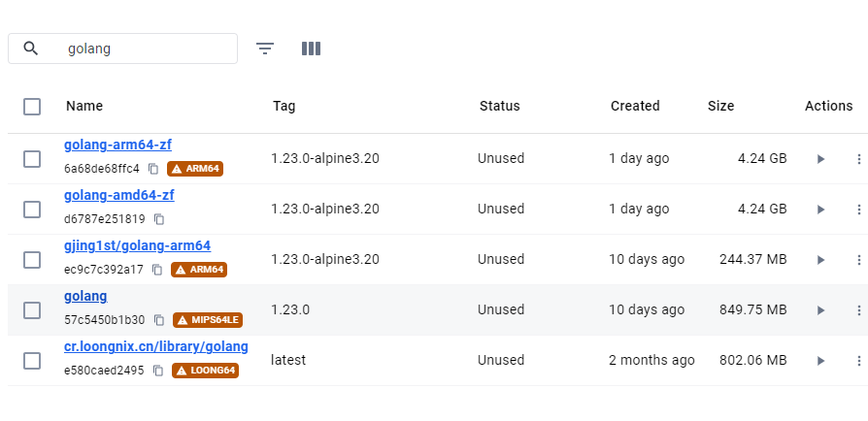Open more actions for cr.loongnix.cn/library/golang
This screenshot has height=421, width=868.
[x=858, y=361]
